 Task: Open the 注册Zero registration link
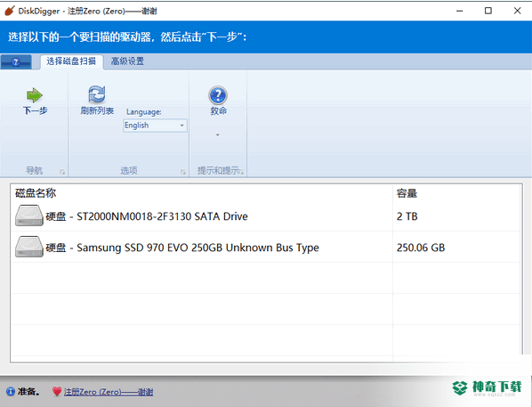109,392
